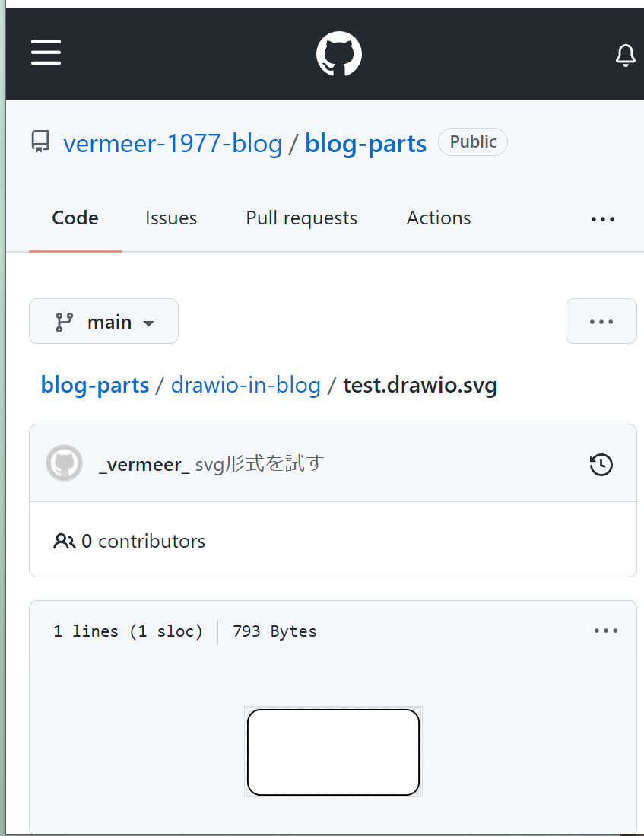
Task: Switch to the Pull requests tab
Action: pyautogui.click(x=301, y=218)
